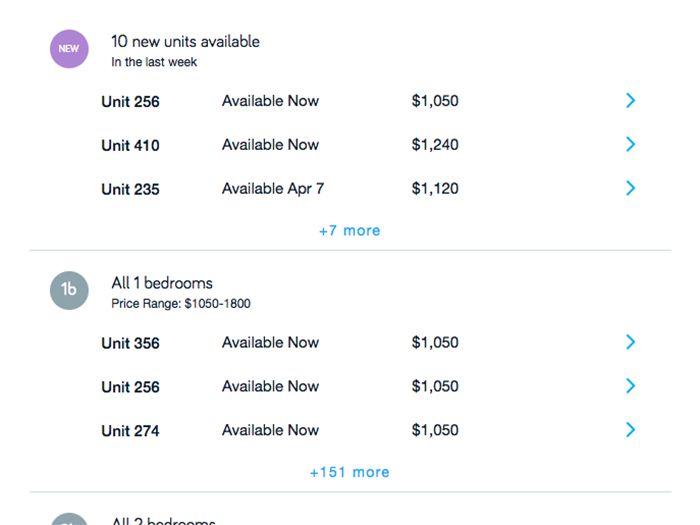
Task: Click the chevron arrow for Unit 235
Action: 630,188
